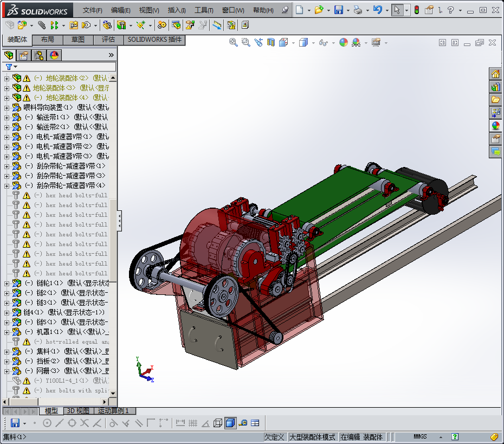The image size is (504, 444).
Task: Click the status bar help question mark icon
Action: pos(455,436)
